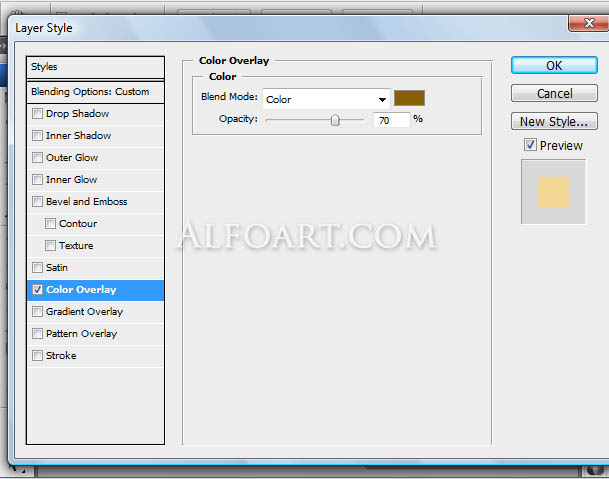This screenshot has width=609, height=479.
Task: Open the Contour settings label
Action: (78, 223)
